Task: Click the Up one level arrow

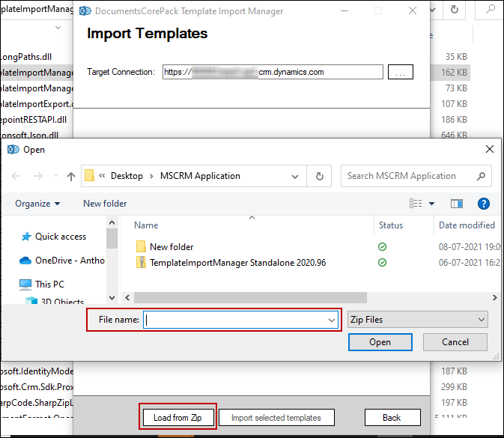Action: (71, 176)
